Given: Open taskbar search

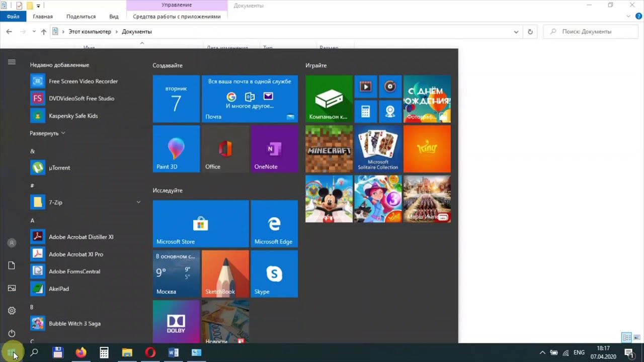Looking at the screenshot, I should point(34,352).
